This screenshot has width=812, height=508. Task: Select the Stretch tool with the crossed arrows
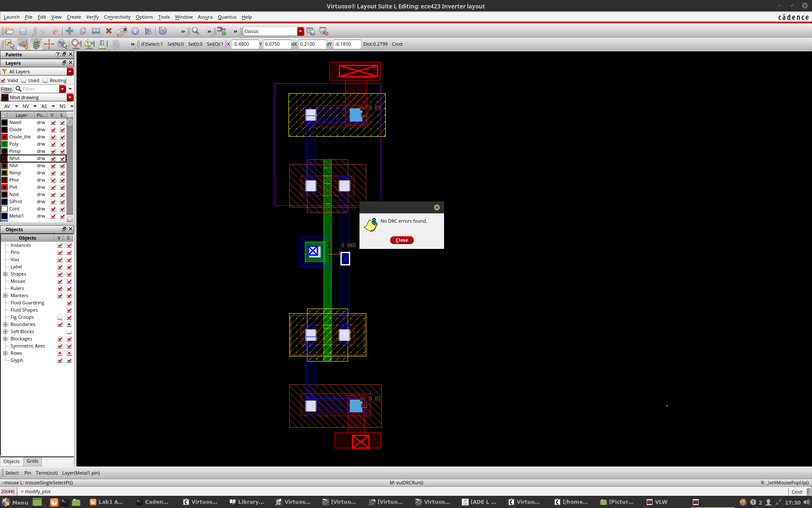coord(70,31)
